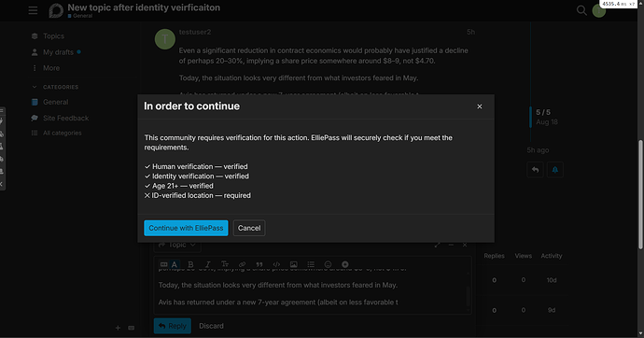
Task: Close the composer with X icon
Action: pos(465,245)
